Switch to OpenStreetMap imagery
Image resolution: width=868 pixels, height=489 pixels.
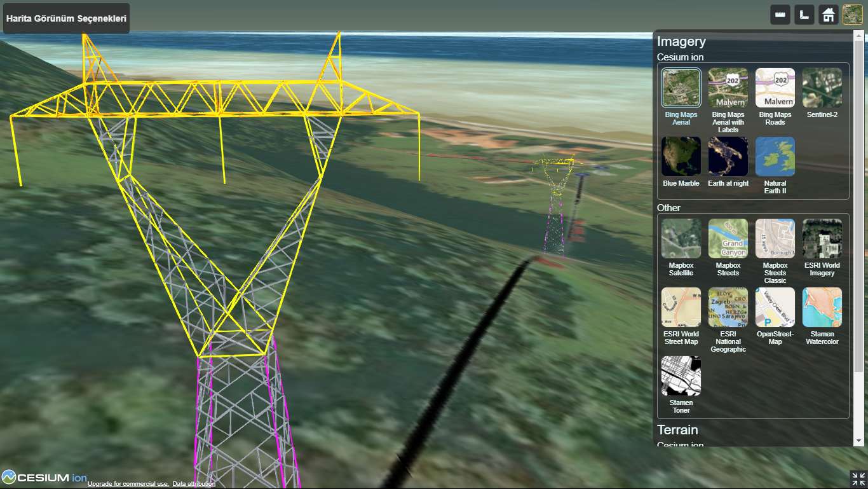[775, 316]
